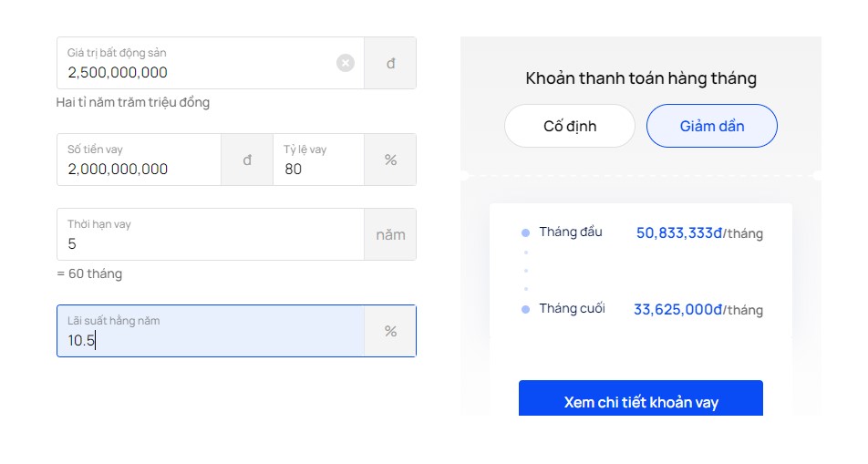
Task: Click the đ unit beside loan amount
Action: 247,160
